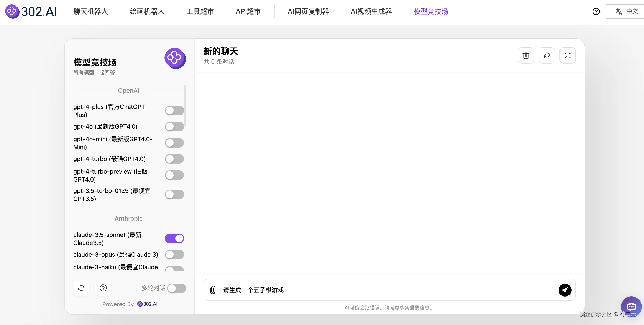The width and height of the screenshot is (644, 325).
Task: Click the fullscreen expand icon
Action: [567, 55]
